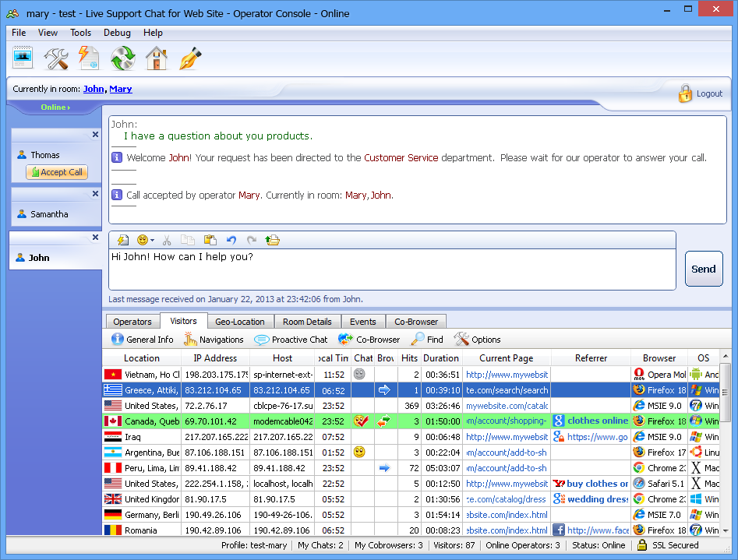Image resolution: width=738 pixels, height=560 pixels.
Task: Open the Help menu
Action: point(153,33)
